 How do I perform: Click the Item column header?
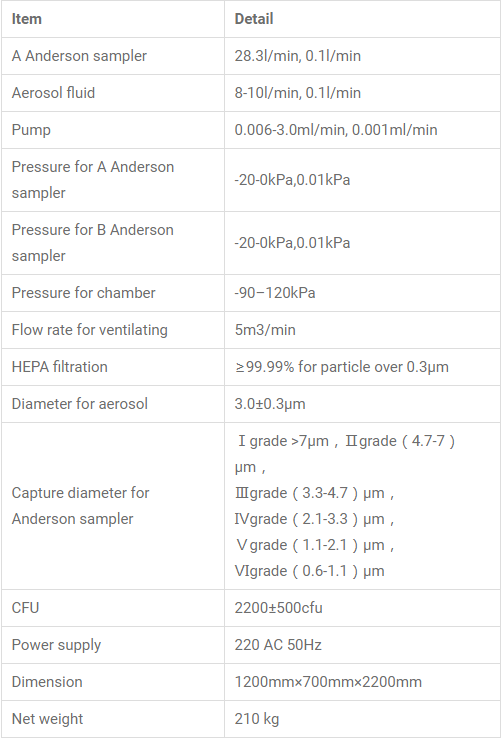tap(27, 19)
